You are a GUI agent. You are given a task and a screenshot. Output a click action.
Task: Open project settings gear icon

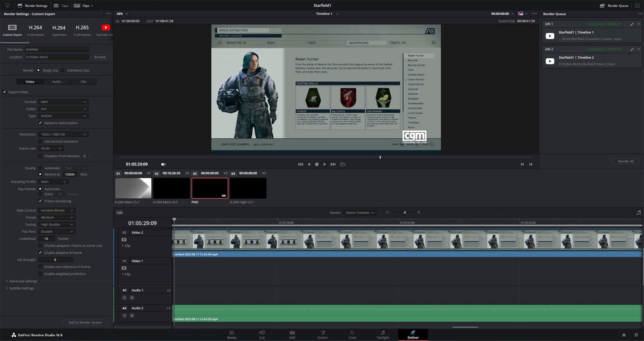coord(636,335)
